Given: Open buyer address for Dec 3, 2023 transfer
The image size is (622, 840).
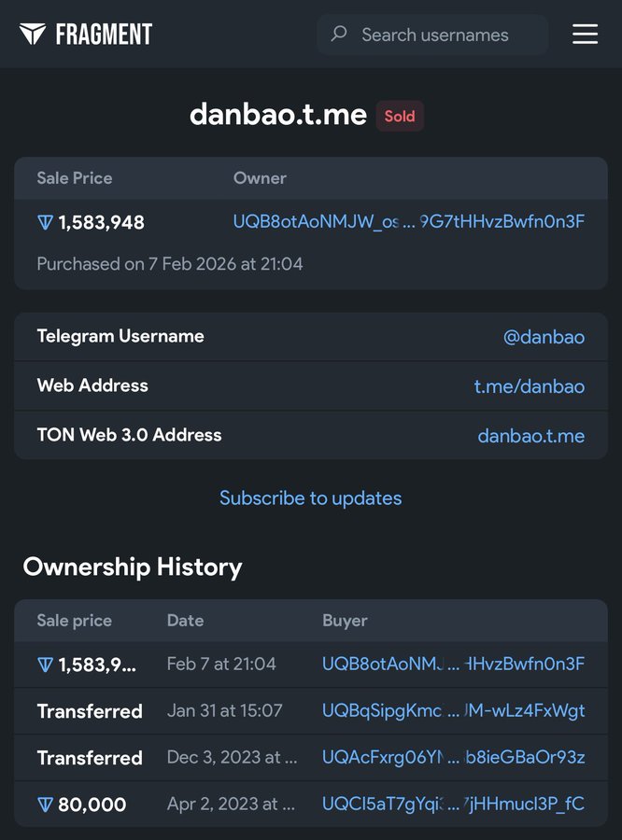Looking at the screenshot, I should pyautogui.click(x=453, y=758).
